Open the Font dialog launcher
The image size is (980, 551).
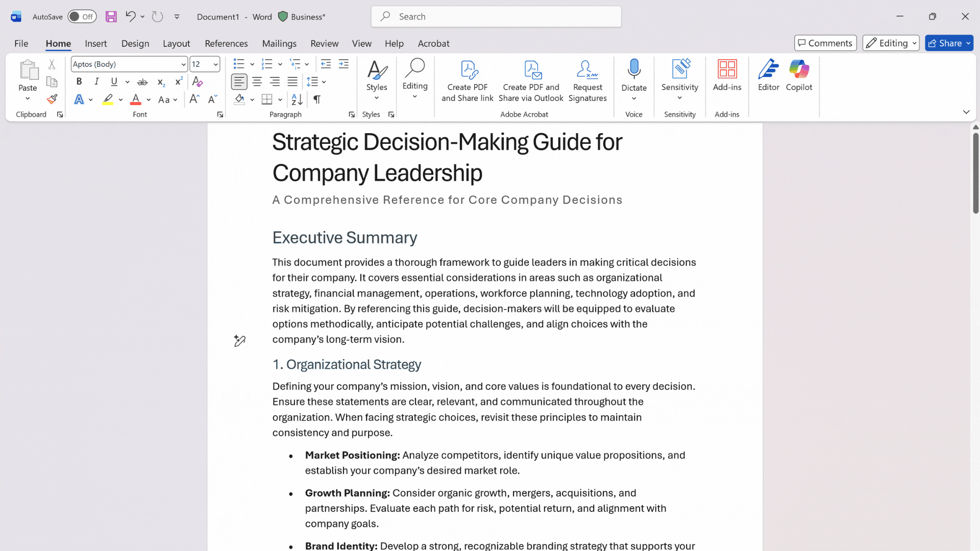(220, 115)
